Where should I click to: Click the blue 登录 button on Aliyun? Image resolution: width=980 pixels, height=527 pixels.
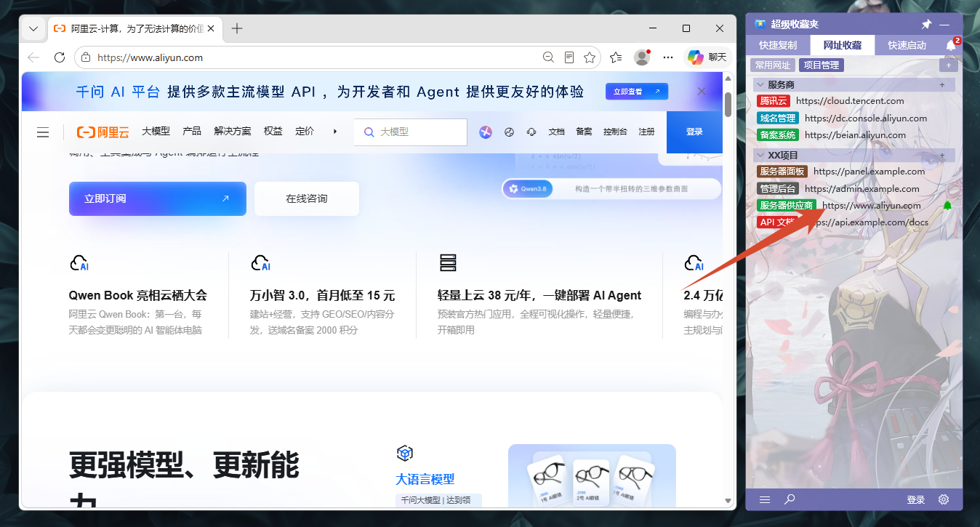tap(694, 132)
